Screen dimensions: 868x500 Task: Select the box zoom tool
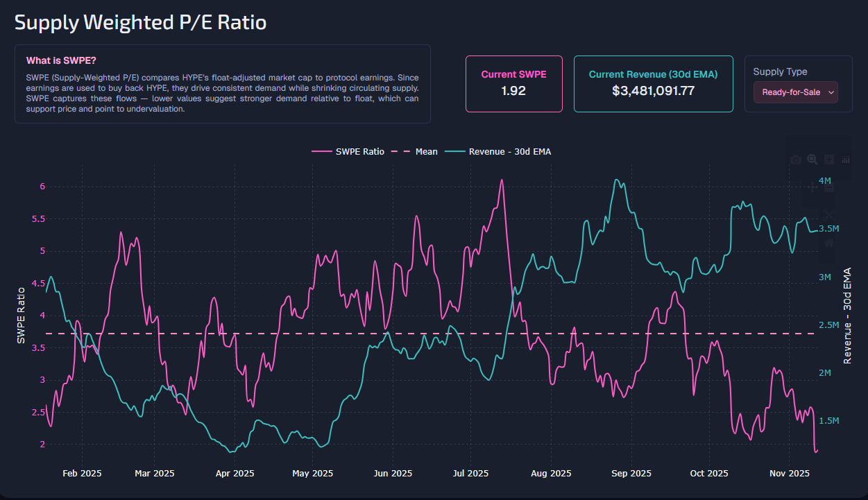pyautogui.click(x=812, y=159)
